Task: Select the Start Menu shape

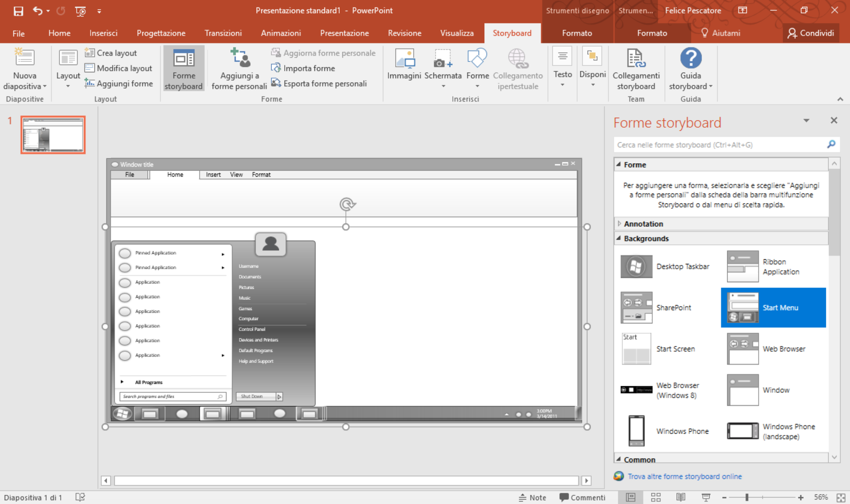Action: pos(773,307)
